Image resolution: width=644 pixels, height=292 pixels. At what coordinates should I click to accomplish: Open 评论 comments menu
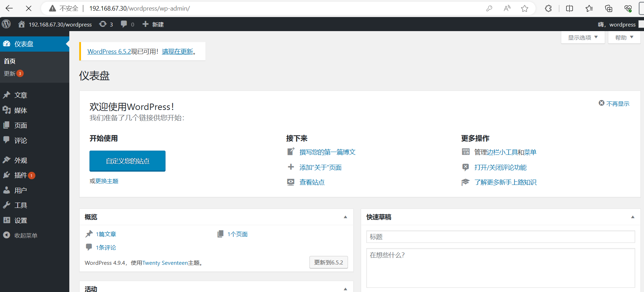(35, 140)
